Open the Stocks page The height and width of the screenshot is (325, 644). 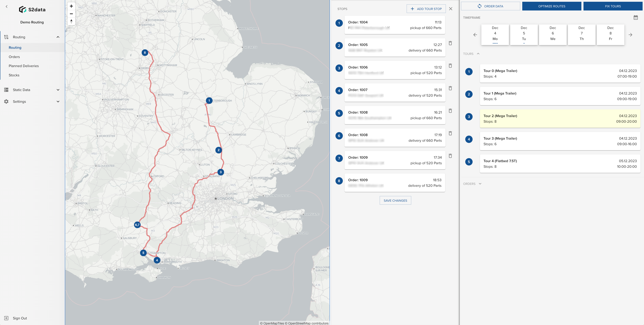pos(14,75)
